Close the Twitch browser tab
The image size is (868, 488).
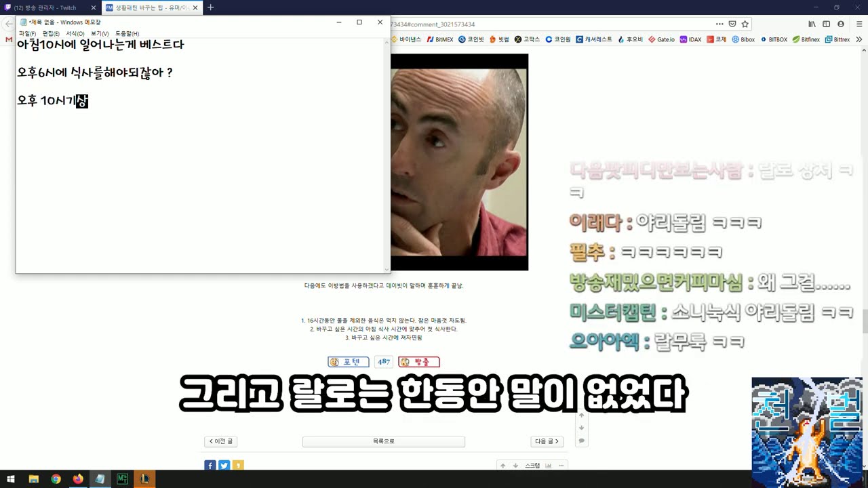pyautogui.click(x=94, y=7)
